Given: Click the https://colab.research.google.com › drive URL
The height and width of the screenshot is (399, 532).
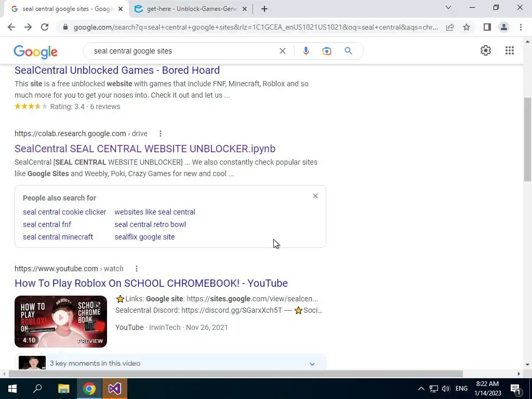Looking at the screenshot, I should pyautogui.click(x=81, y=134).
